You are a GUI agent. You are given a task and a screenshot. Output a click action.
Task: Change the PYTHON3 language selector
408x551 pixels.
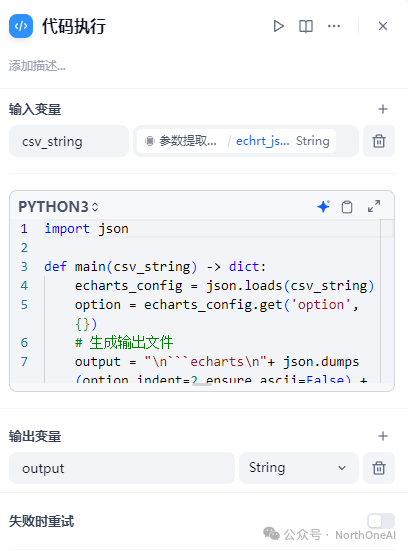(x=58, y=207)
